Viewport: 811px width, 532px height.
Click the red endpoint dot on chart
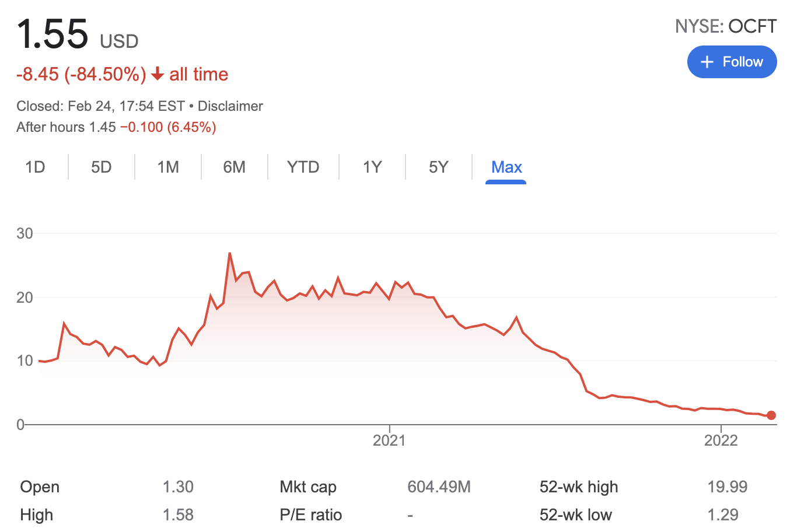coord(771,415)
